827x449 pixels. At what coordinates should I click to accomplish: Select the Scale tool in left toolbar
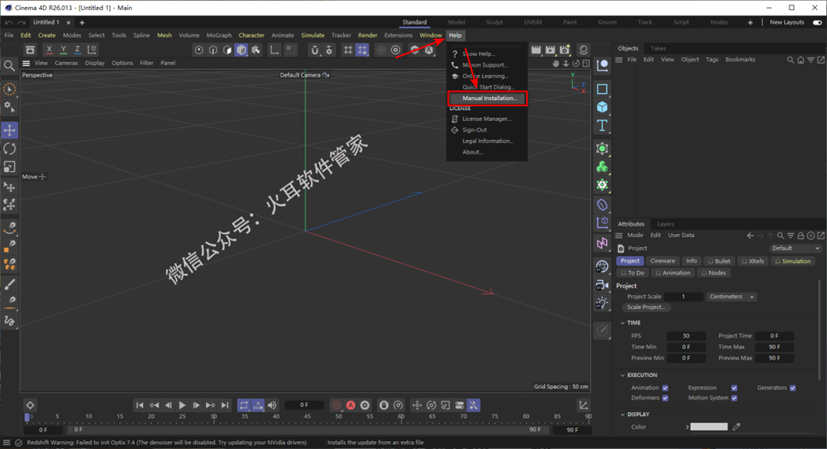click(9, 167)
